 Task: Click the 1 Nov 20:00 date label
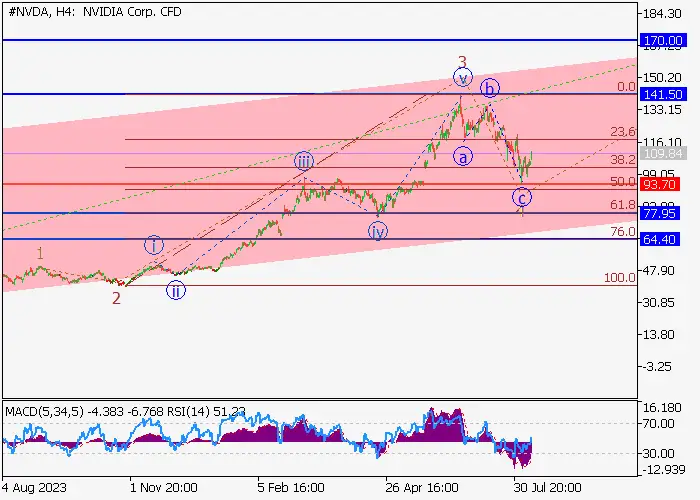[163, 487]
